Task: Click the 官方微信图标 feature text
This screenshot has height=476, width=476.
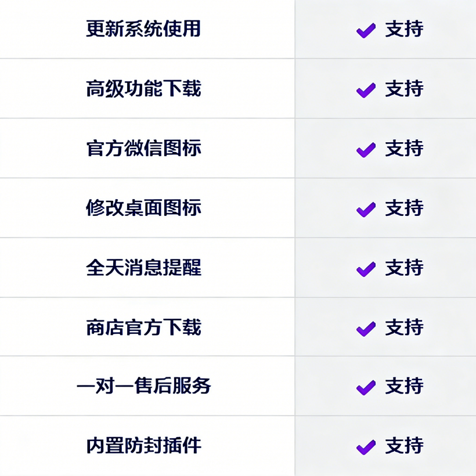Action: (143, 149)
